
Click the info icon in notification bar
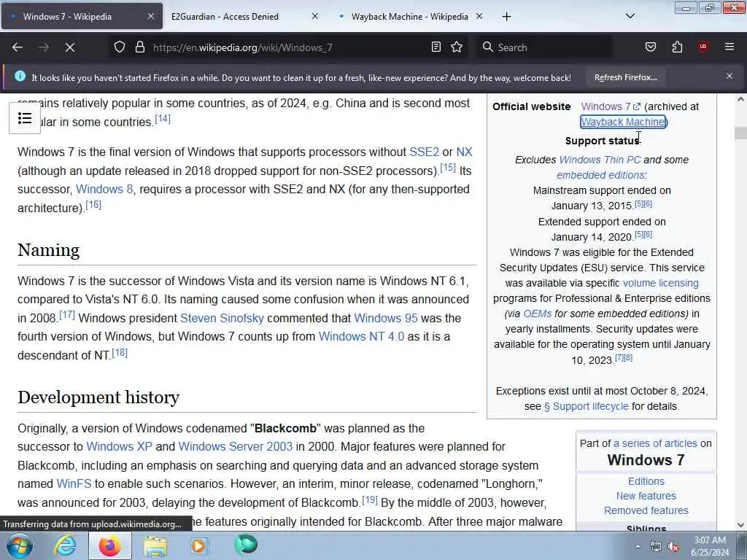[x=20, y=76]
